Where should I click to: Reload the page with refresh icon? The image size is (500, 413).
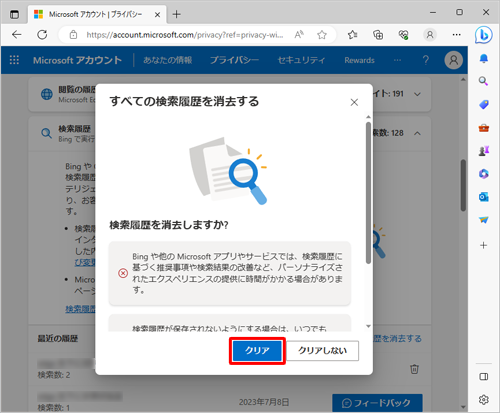tap(42, 35)
